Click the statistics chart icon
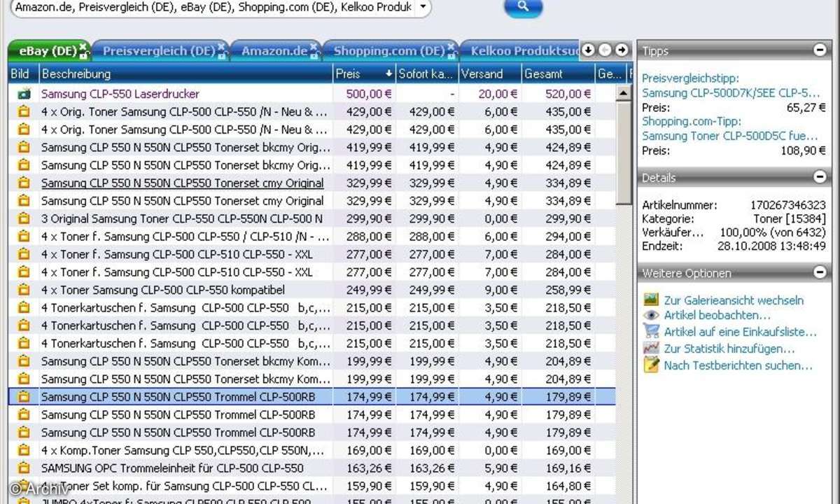 [x=651, y=348]
